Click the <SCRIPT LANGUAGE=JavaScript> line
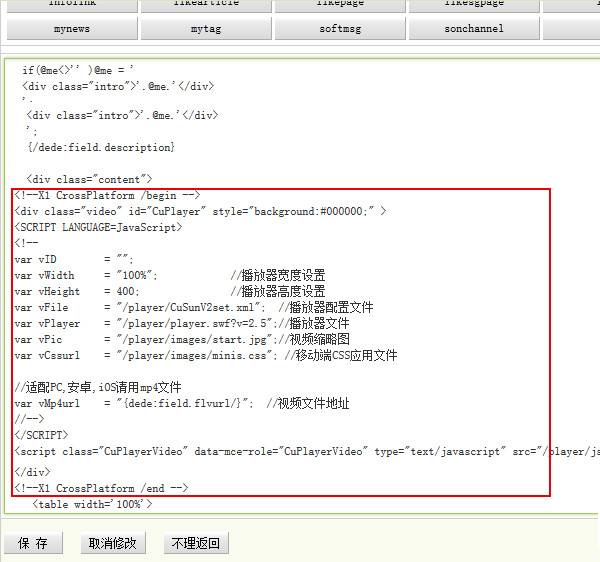600x562 pixels. pos(98,227)
